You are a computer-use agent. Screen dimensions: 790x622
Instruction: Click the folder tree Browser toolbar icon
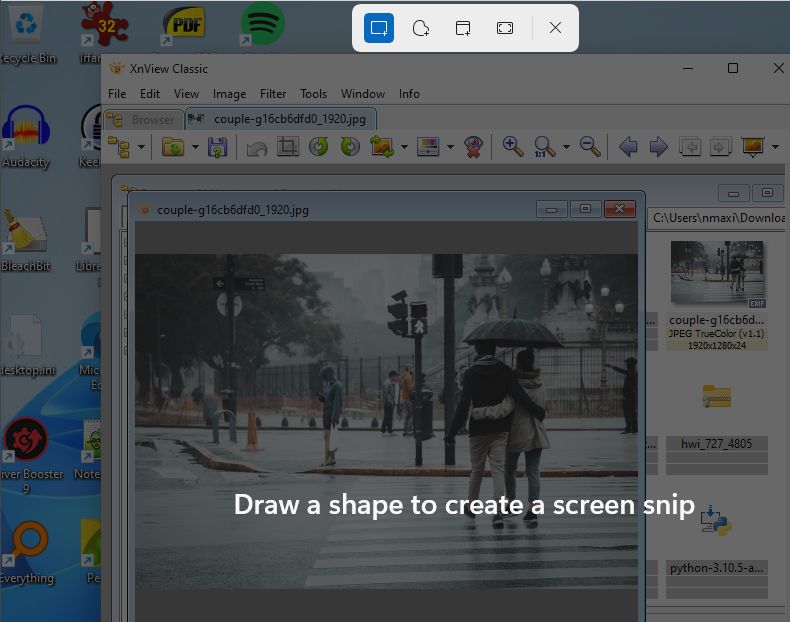tap(119, 147)
